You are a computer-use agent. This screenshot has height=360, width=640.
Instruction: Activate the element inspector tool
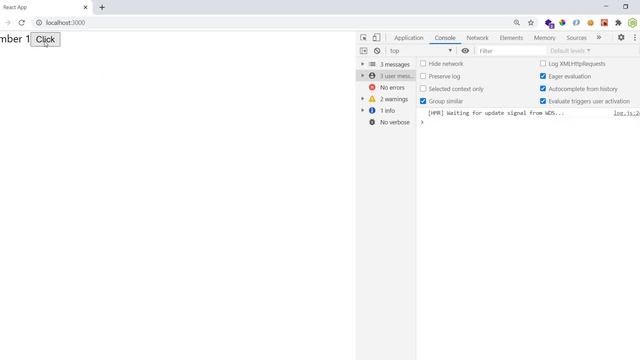pos(363,38)
